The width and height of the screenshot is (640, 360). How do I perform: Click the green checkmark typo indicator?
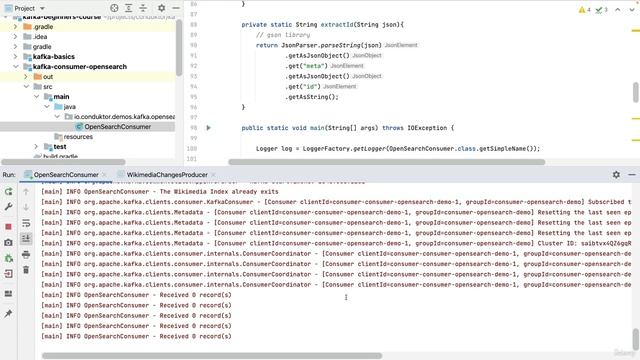click(x=601, y=9)
